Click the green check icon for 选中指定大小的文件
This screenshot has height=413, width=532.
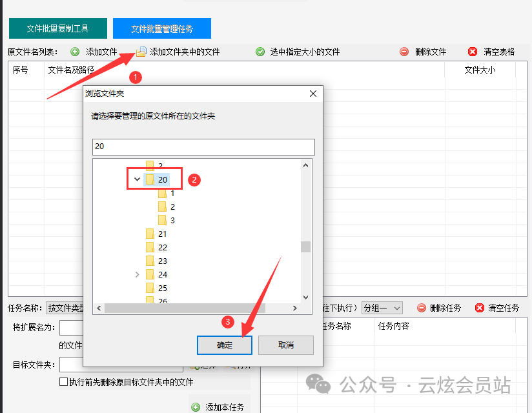click(260, 52)
